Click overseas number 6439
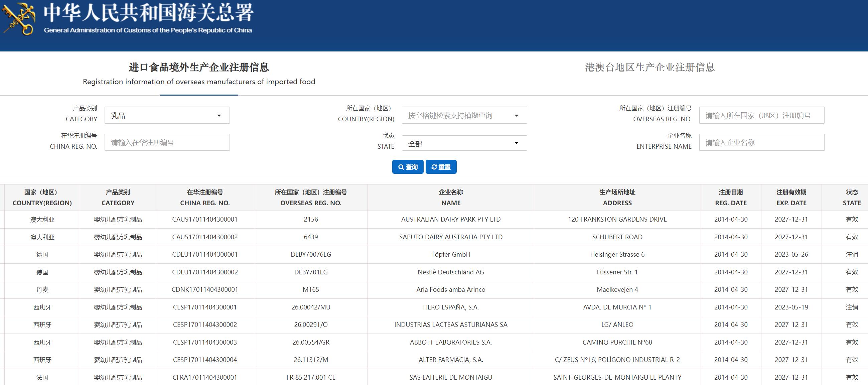The height and width of the screenshot is (385, 868). click(x=311, y=237)
